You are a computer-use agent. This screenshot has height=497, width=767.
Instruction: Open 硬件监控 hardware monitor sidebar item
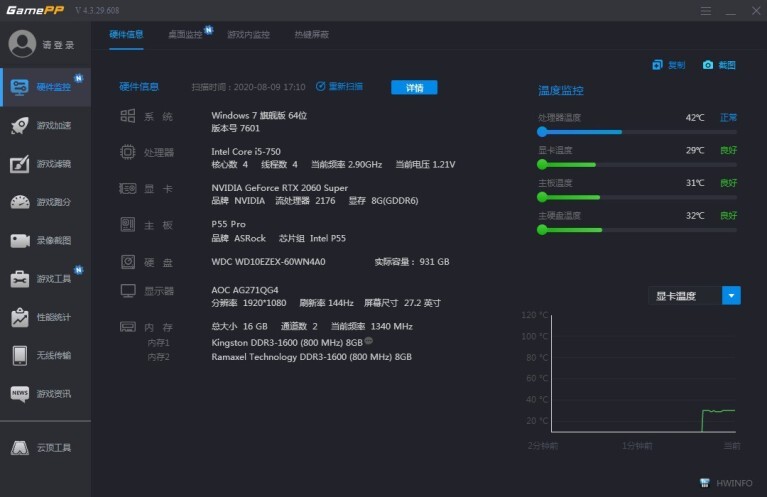point(45,87)
